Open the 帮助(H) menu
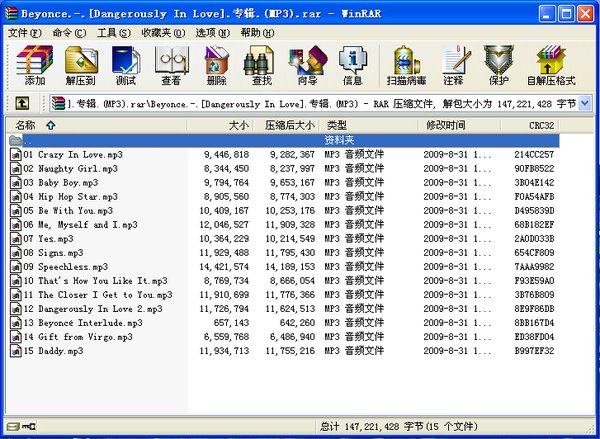Viewport: 600px width, 439px height. tap(257, 33)
